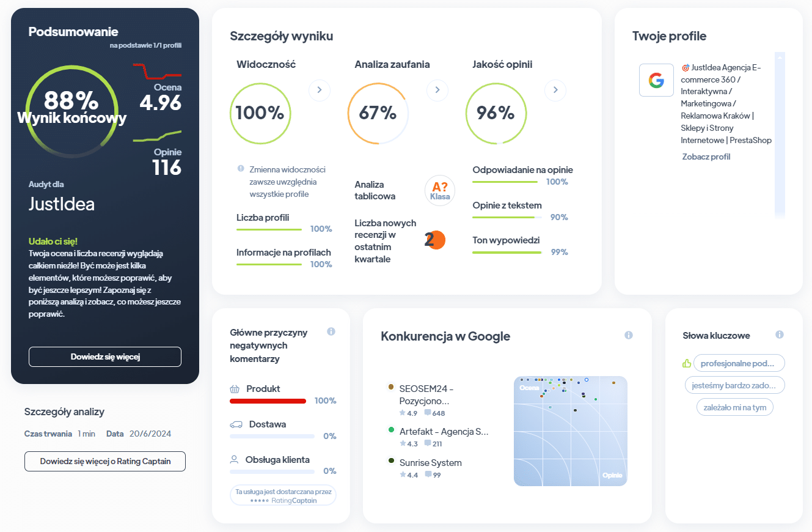Open the Zobacz profil link
Screen dimensions: 812x532
(706, 157)
